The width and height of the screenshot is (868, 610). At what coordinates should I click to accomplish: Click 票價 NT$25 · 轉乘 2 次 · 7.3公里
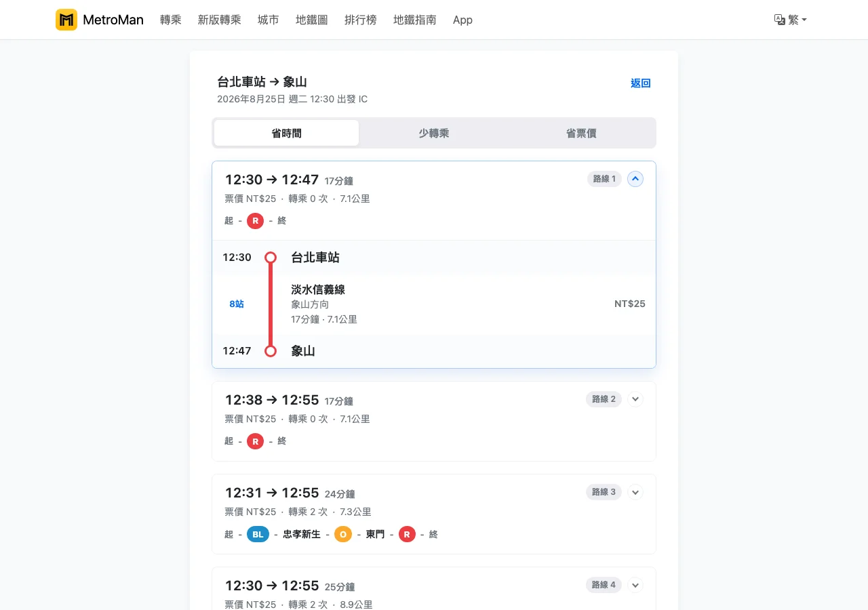pyautogui.click(x=298, y=512)
